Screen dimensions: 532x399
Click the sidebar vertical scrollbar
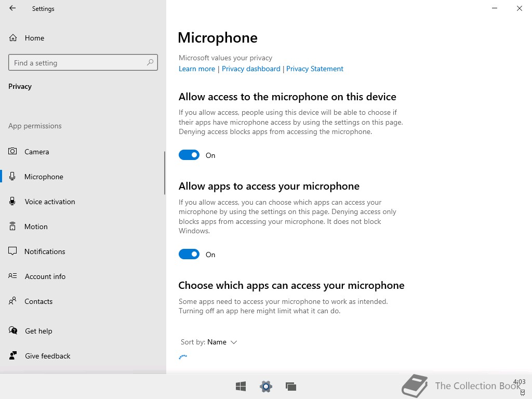[x=165, y=173]
